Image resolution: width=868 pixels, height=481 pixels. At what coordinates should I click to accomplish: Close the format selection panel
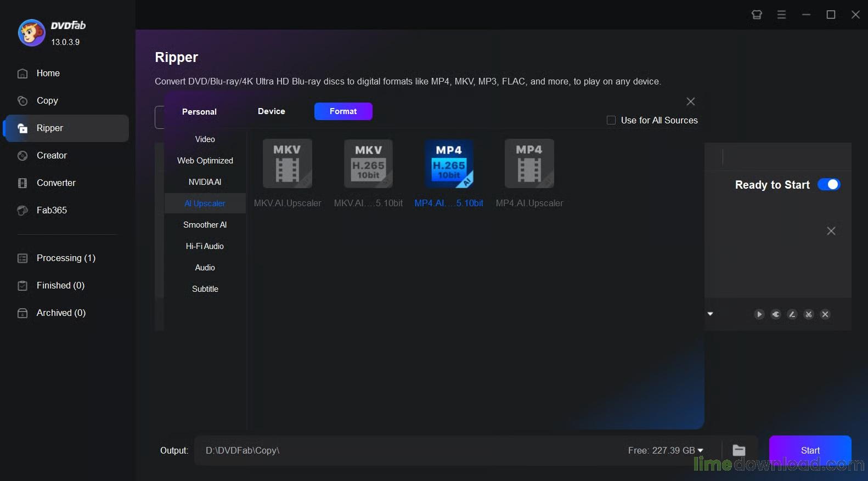pyautogui.click(x=691, y=101)
